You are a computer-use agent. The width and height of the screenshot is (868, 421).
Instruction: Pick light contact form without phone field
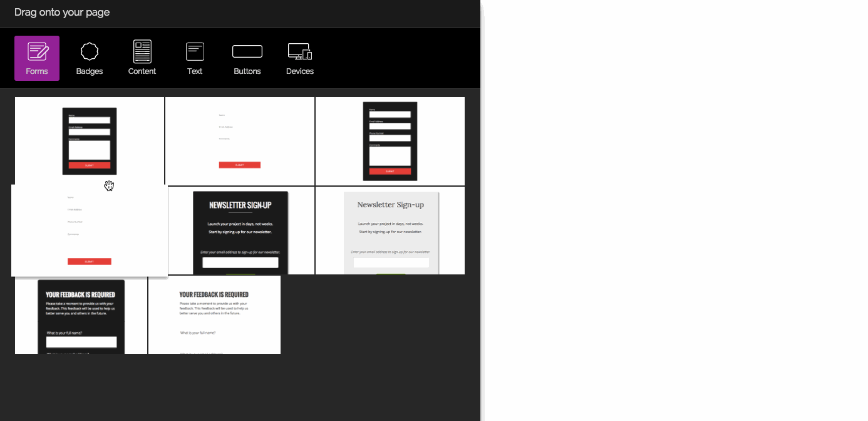point(240,141)
